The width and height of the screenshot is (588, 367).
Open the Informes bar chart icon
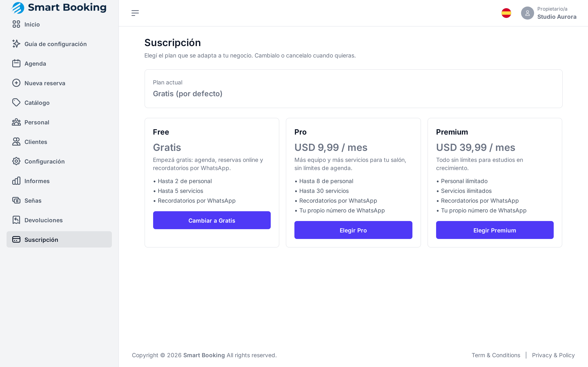coord(16,181)
